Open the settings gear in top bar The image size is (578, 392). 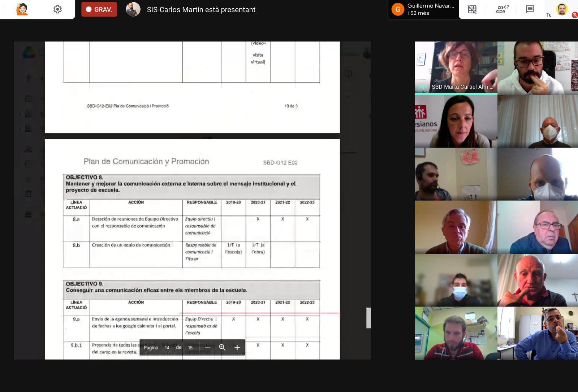tap(57, 9)
